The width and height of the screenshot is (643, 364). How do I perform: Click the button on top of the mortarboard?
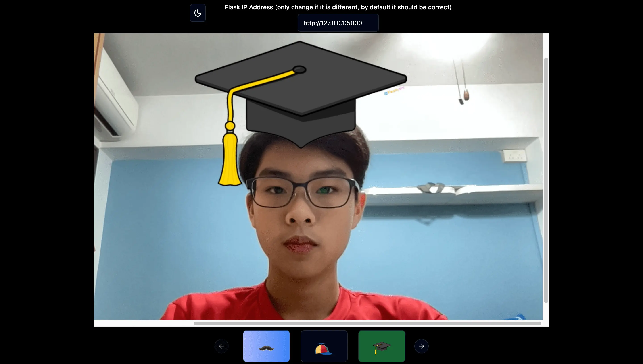coord(299,70)
